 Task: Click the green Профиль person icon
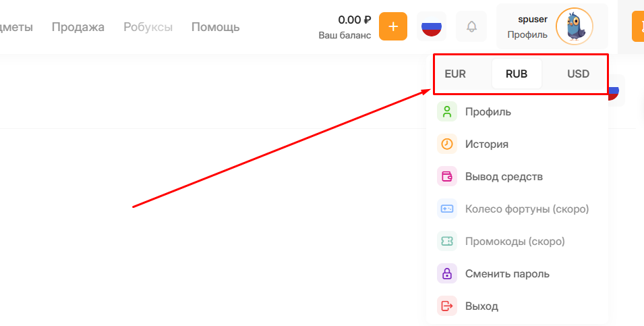coord(446,112)
